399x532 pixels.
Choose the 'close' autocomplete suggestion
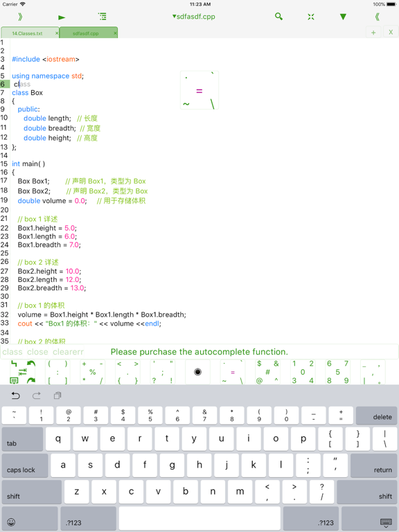point(37,352)
